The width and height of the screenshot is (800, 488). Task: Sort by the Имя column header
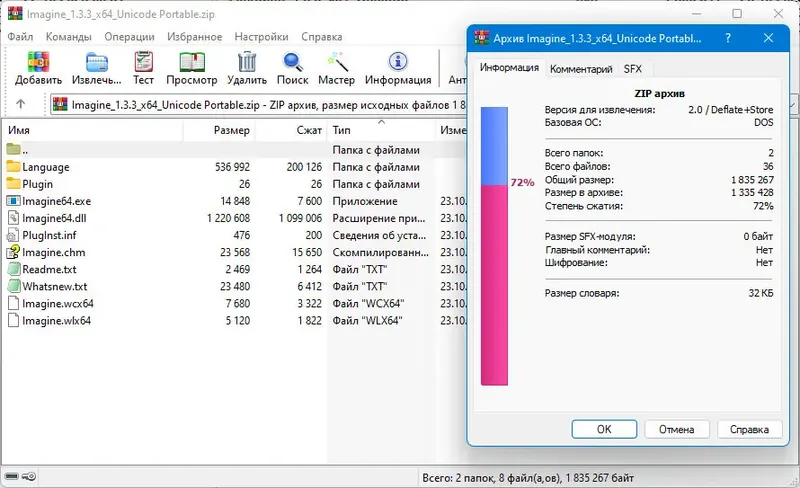click(94, 130)
